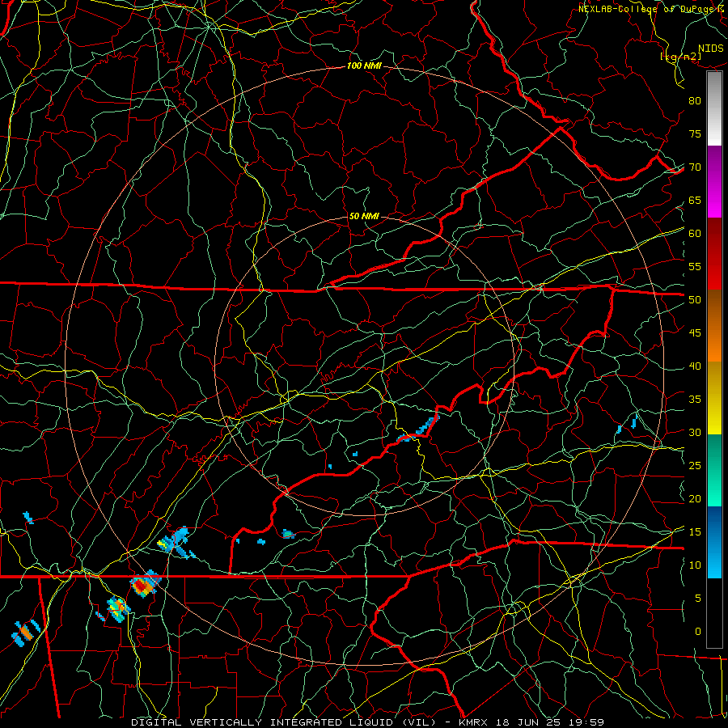
Task: Click the 5 value on the scale
Action: point(698,599)
